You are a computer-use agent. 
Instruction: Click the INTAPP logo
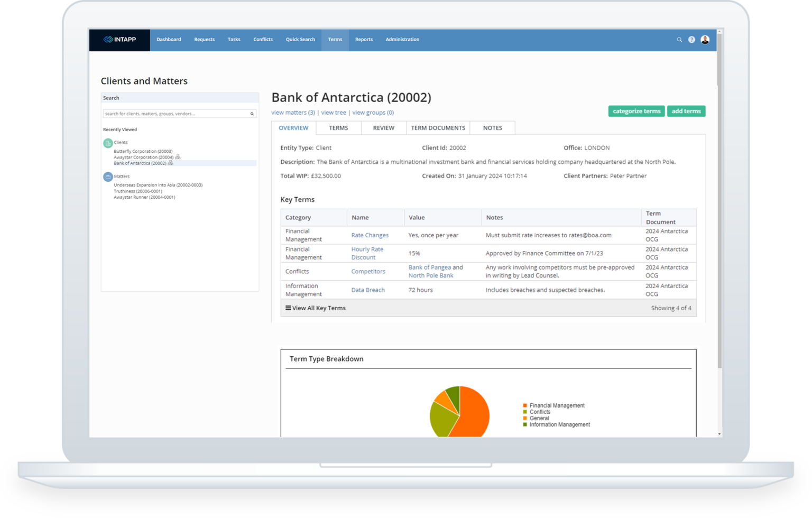coord(119,39)
